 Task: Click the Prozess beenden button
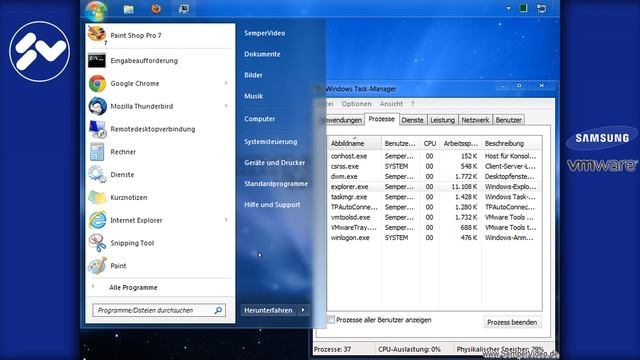click(512, 322)
